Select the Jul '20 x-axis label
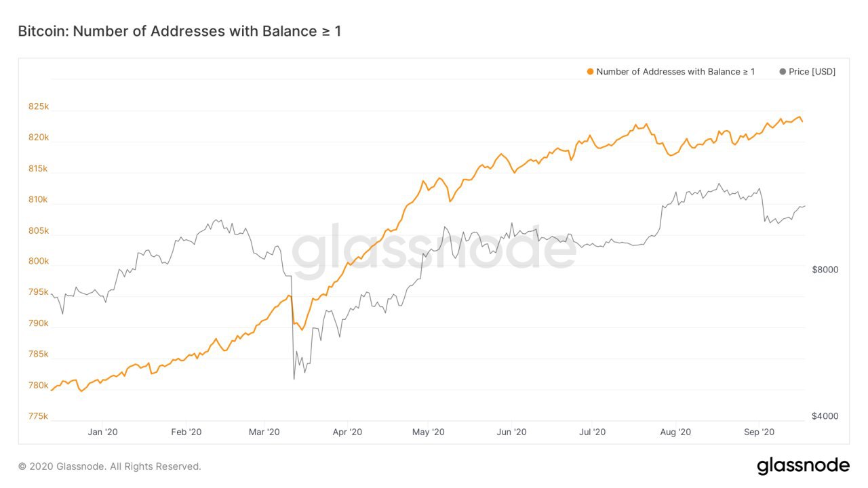This screenshot has width=868, height=488. pos(593,432)
